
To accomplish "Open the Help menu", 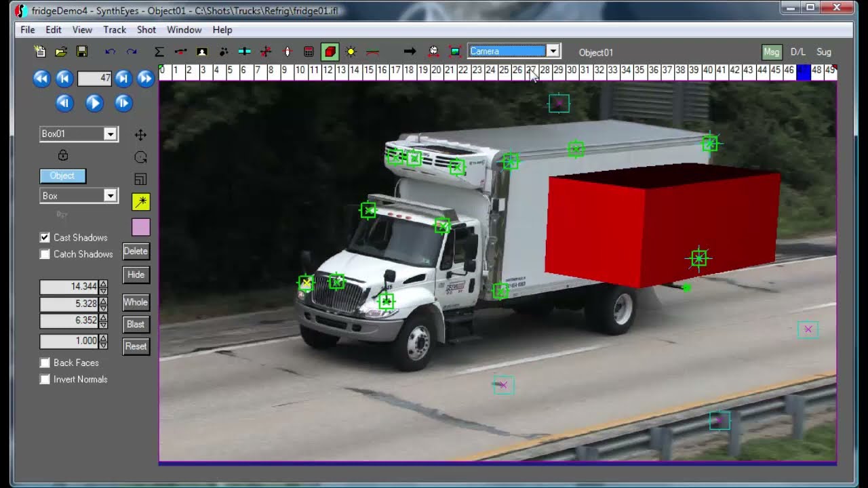I will click(222, 30).
